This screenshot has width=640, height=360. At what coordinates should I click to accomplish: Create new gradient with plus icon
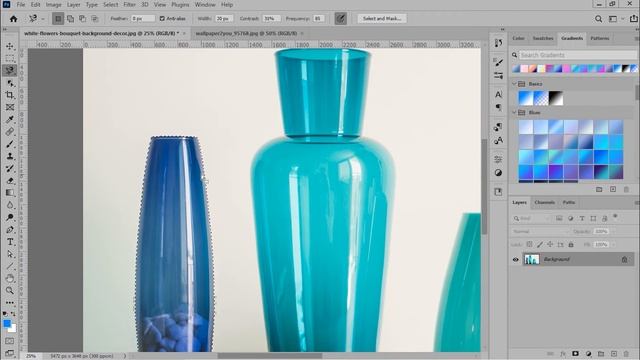pyautogui.click(x=613, y=189)
